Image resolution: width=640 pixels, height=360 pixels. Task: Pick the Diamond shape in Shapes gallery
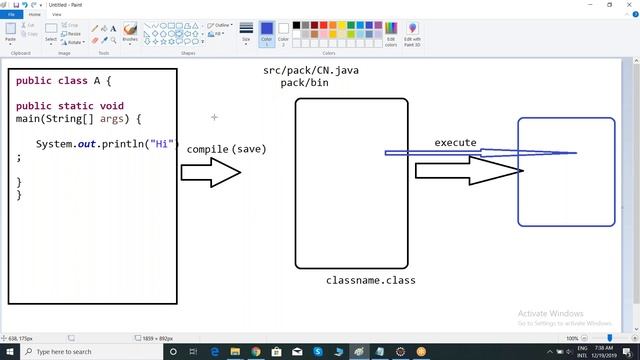(x=155, y=33)
